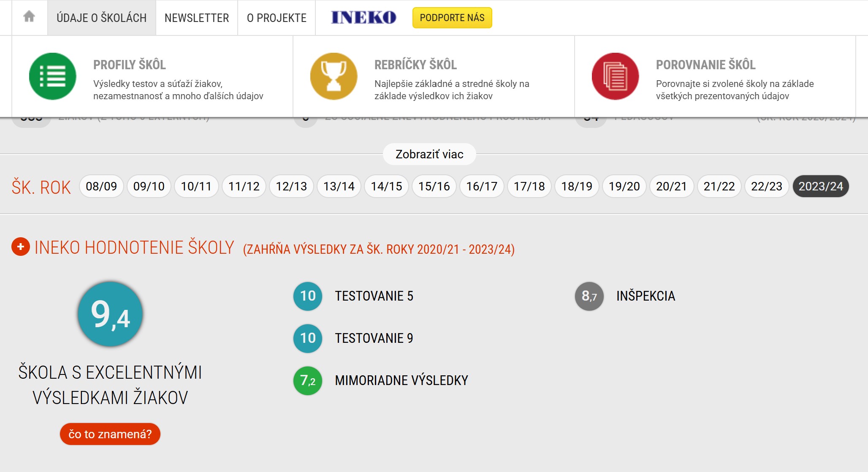Click the Inšpekcia label

tap(646, 296)
